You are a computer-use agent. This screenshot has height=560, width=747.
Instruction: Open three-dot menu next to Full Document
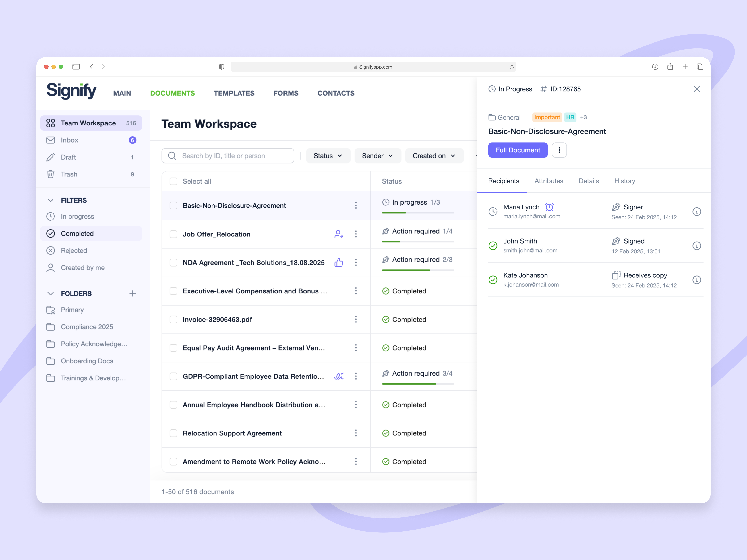[559, 150]
